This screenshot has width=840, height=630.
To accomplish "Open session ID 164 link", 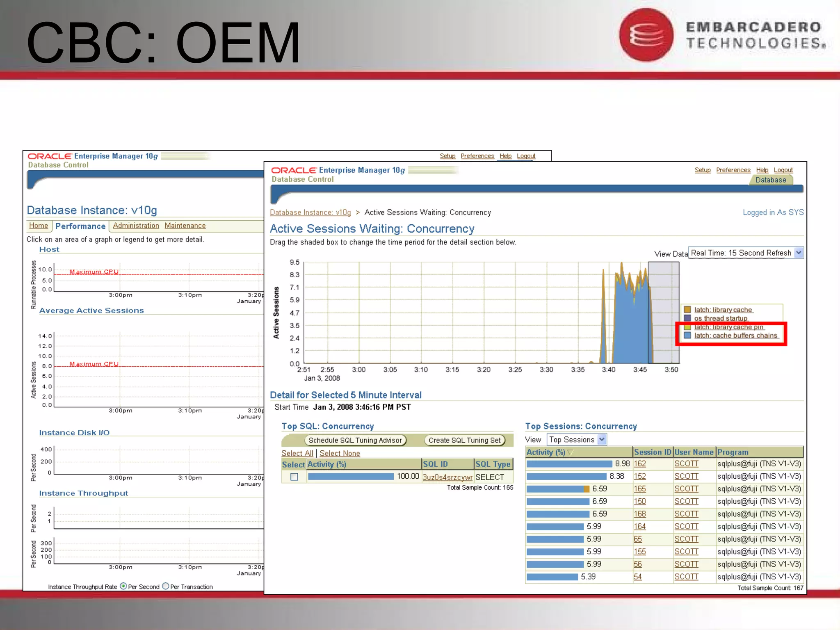I will pos(640,526).
